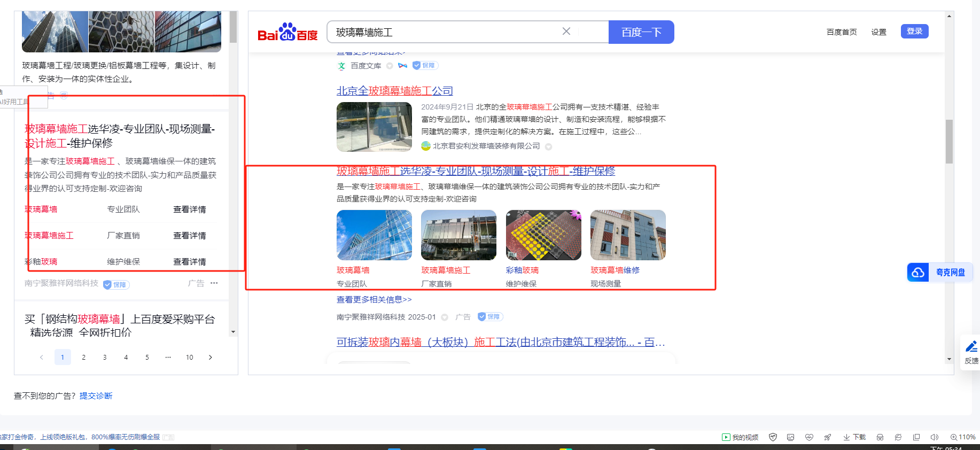Open the colorful dotted glass image above 维护维保
This screenshot has width=980, height=450.
pyautogui.click(x=543, y=235)
